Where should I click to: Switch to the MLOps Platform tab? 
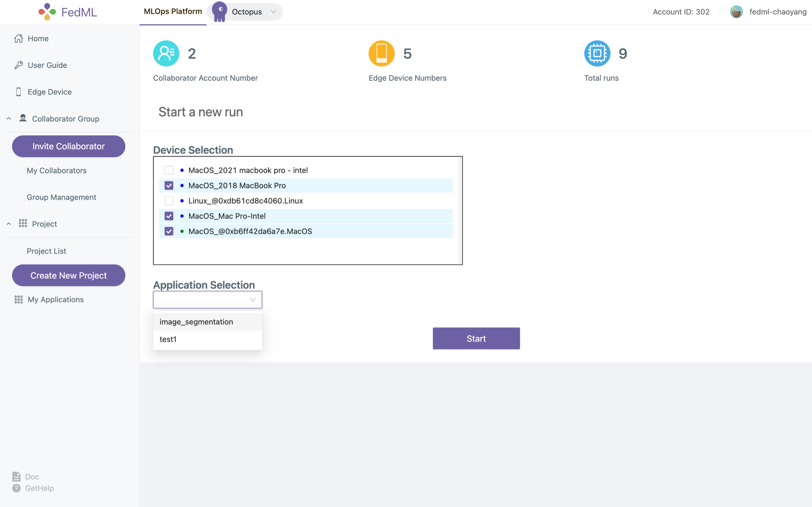tap(173, 12)
